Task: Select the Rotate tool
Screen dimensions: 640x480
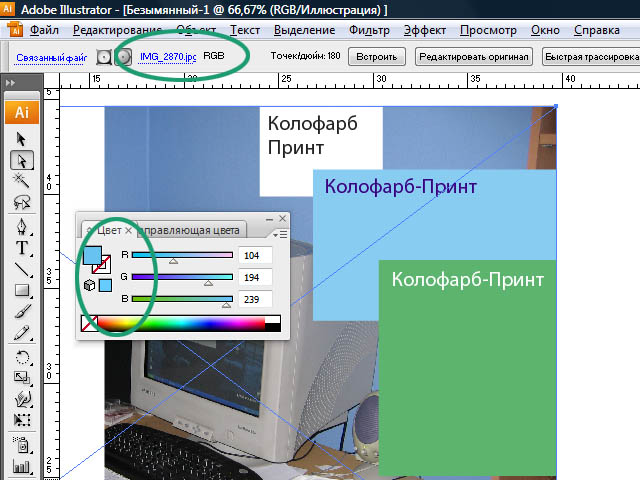Action: [x=21, y=358]
